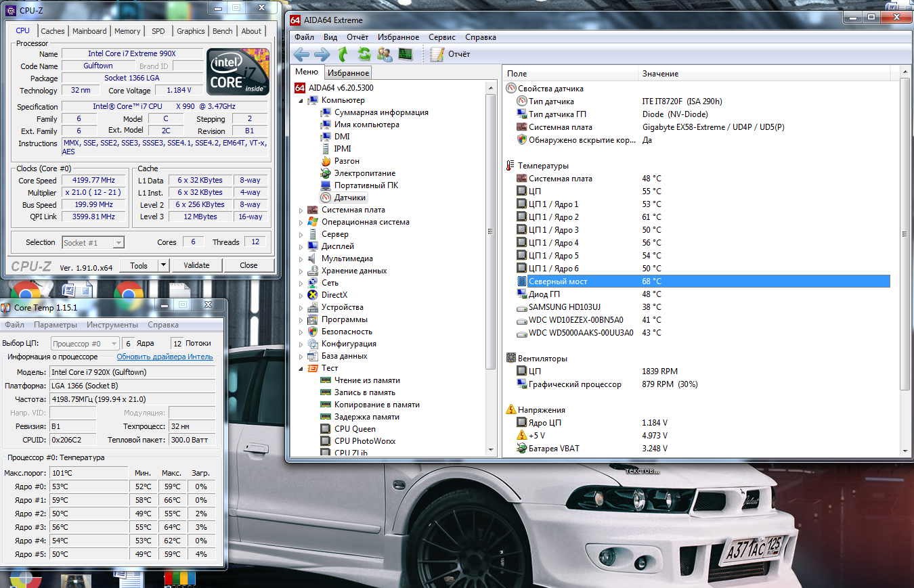
Task: Click the Validate button in CPU-Z
Action: (x=196, y=265)
